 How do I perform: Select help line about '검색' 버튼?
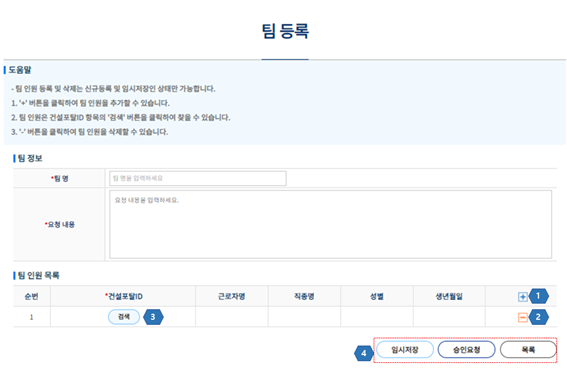pyautogui.click(x=120, y=118)
